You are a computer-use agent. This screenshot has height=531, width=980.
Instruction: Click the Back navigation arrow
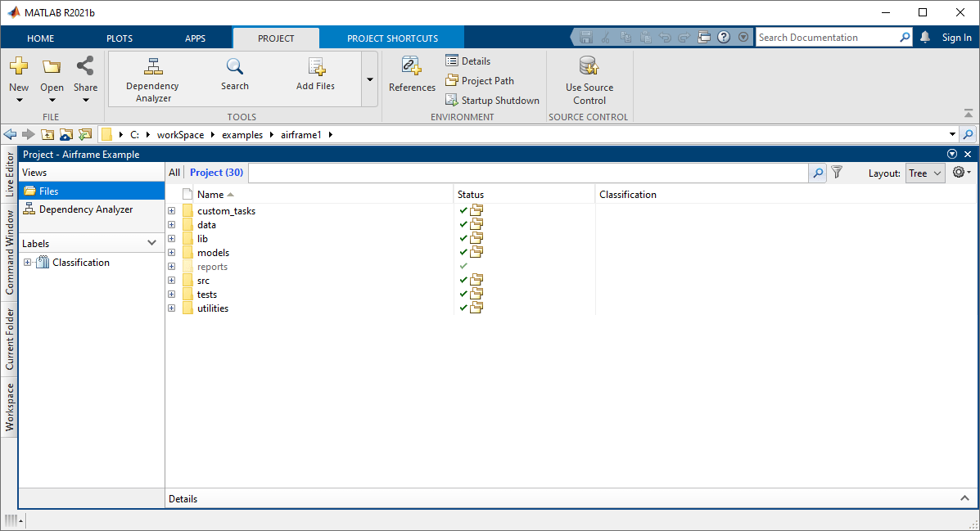(10, 134)
